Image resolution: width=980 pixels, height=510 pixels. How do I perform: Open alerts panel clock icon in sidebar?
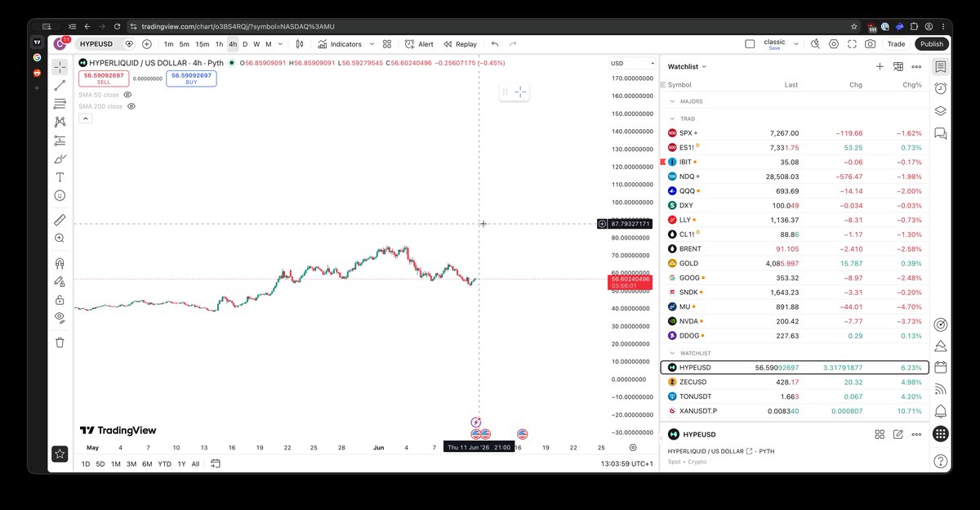click(941, 87)
